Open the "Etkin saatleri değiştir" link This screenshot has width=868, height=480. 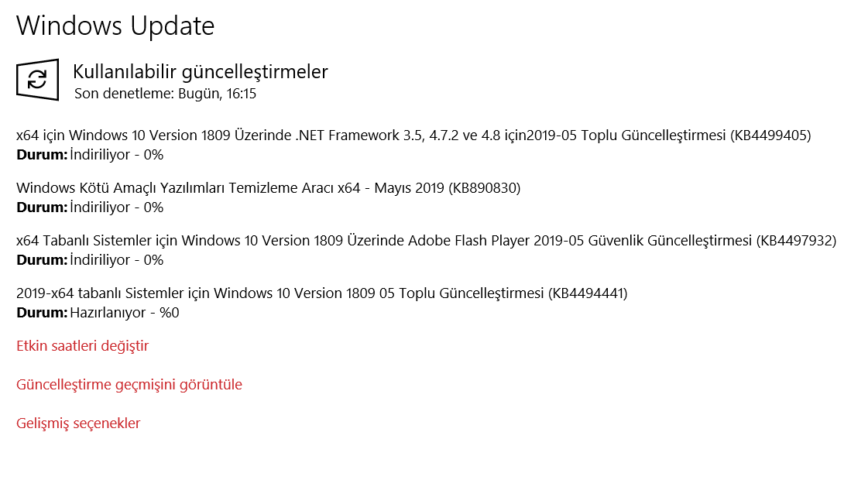[82, 346]
